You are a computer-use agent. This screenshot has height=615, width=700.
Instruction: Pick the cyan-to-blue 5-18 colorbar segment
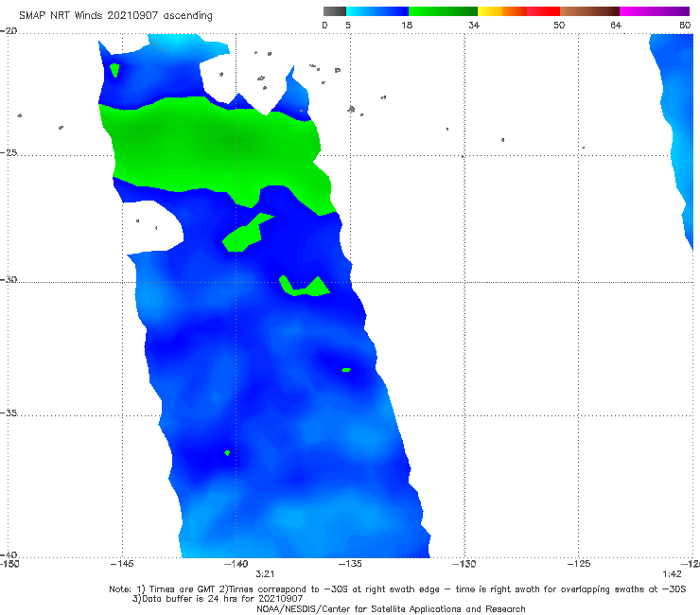click(377, 11)
